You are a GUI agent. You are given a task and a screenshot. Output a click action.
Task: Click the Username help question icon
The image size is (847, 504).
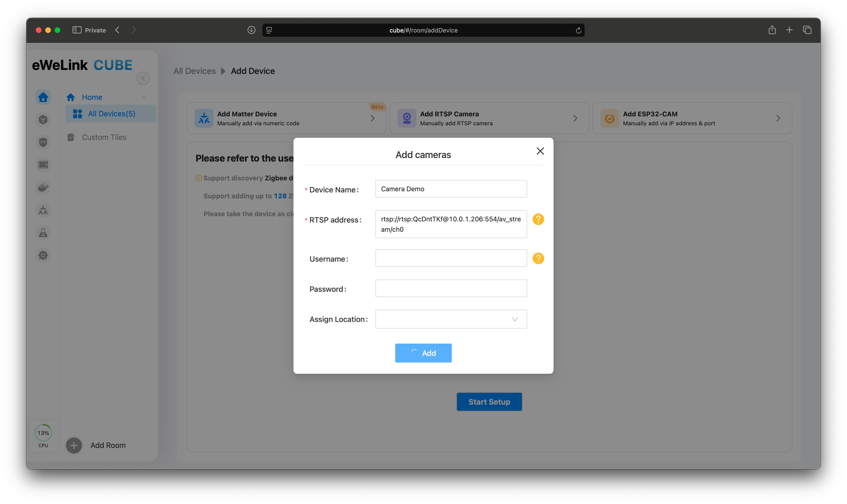tap(538, 258)
